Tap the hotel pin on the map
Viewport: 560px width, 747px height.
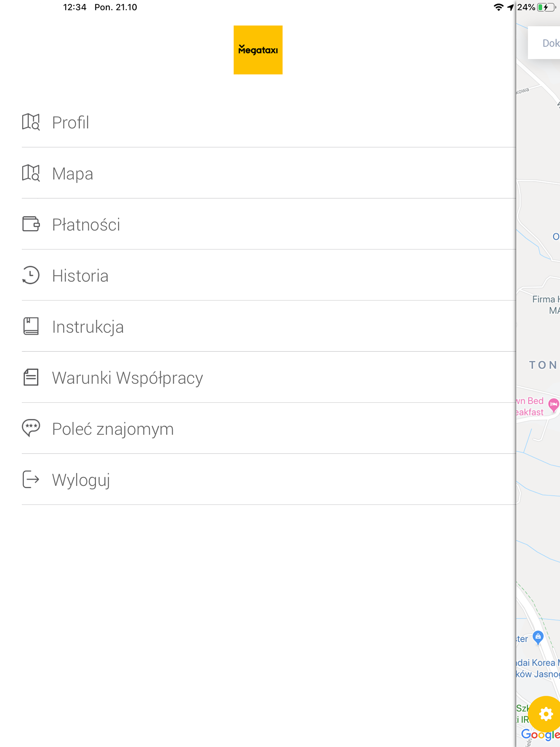tap(553, 405)
